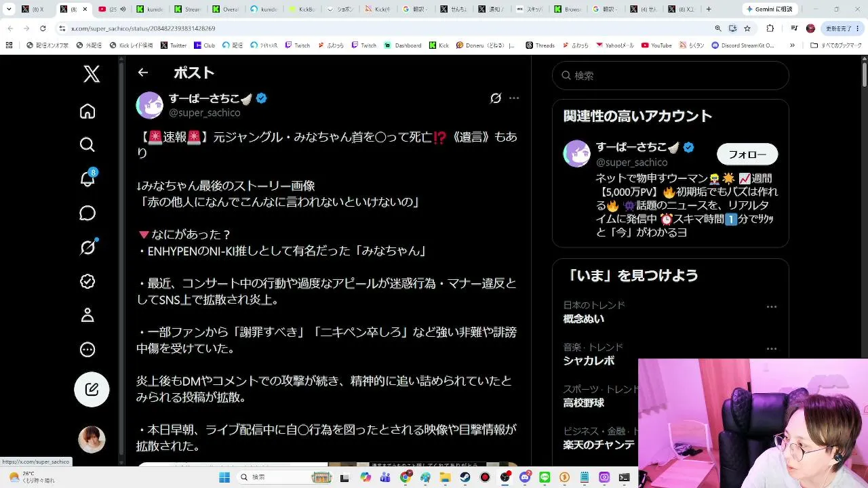Open the 概念ぬい trend

pos(584,319)
